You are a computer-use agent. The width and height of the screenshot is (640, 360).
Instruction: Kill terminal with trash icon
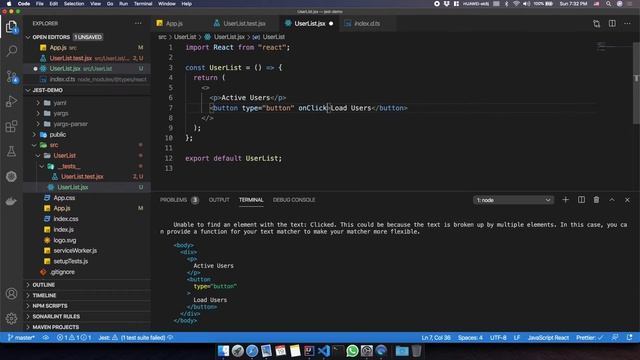(x=596, y=200)
